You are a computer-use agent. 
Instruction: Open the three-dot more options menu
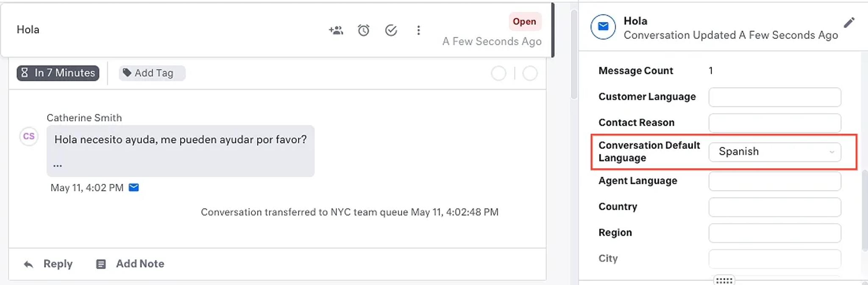[x=418, y=30]
